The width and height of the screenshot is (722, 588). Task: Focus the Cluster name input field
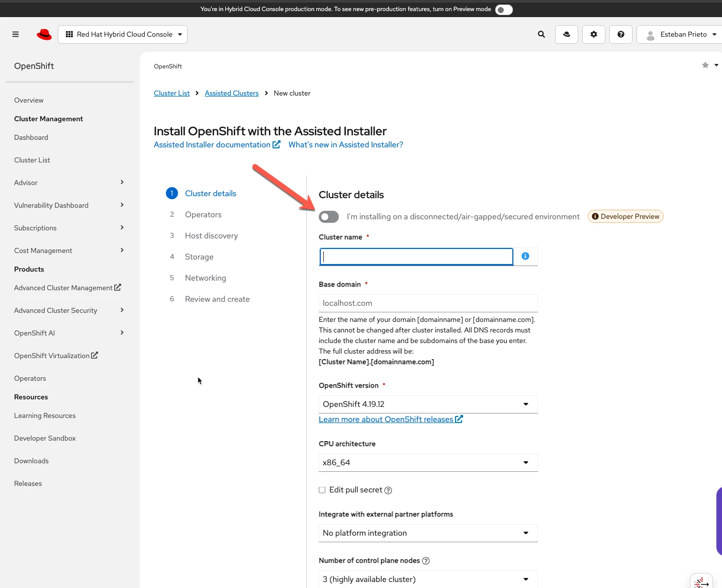click(x=416, y=257)
